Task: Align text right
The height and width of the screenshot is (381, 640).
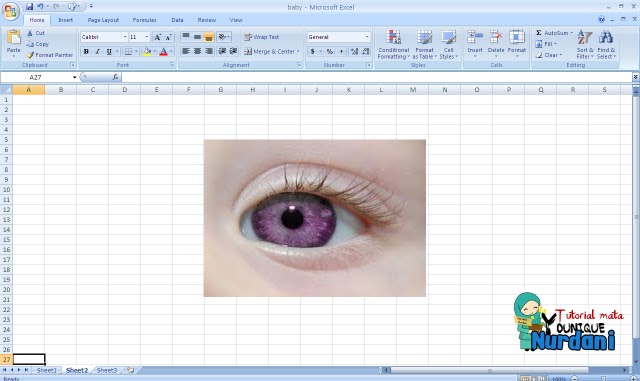Action: coord(209,51)
